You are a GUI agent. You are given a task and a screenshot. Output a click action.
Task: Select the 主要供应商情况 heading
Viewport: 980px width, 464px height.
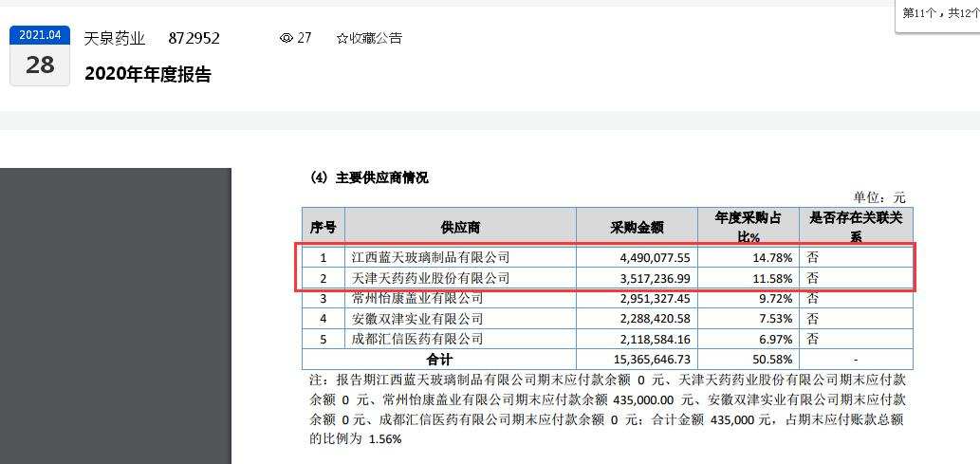[x=369, y=177]
